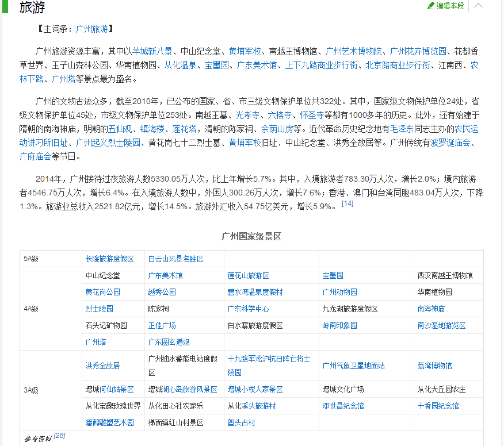Open the 从化温泉 link
504x446 pixels.
coord(180,65)
